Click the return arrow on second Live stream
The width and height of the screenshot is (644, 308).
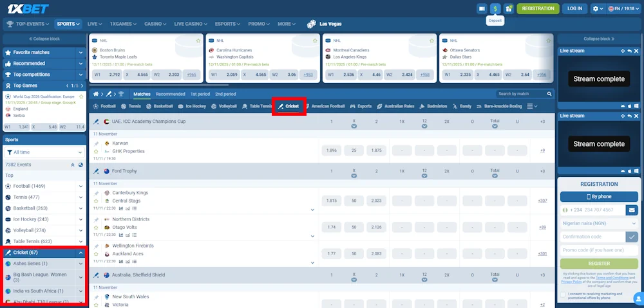click(629, 116)
